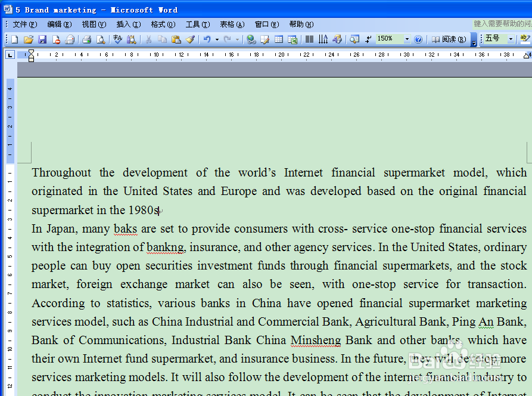Select the Format Painter brush
532x396 pixels.
click(190, 39)
